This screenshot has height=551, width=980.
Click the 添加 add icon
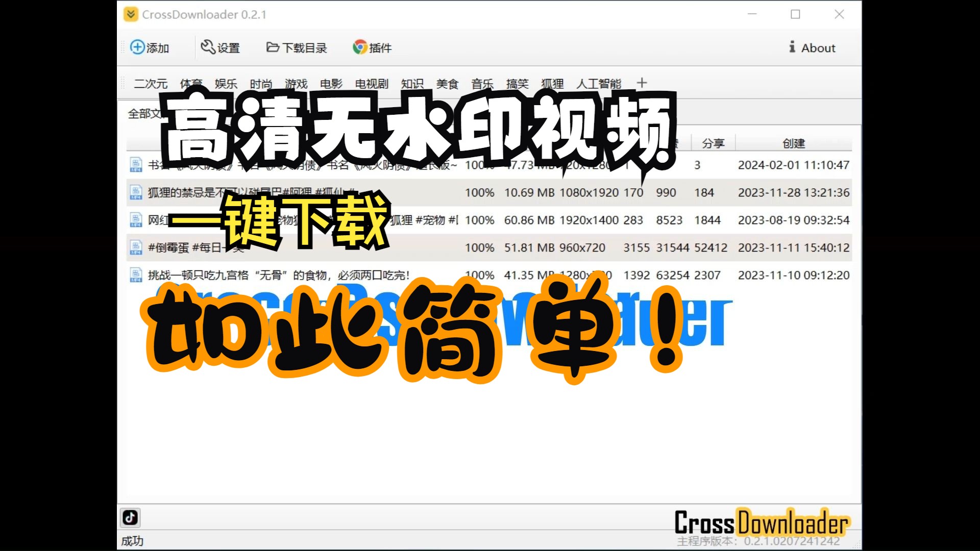coord(137,47)
